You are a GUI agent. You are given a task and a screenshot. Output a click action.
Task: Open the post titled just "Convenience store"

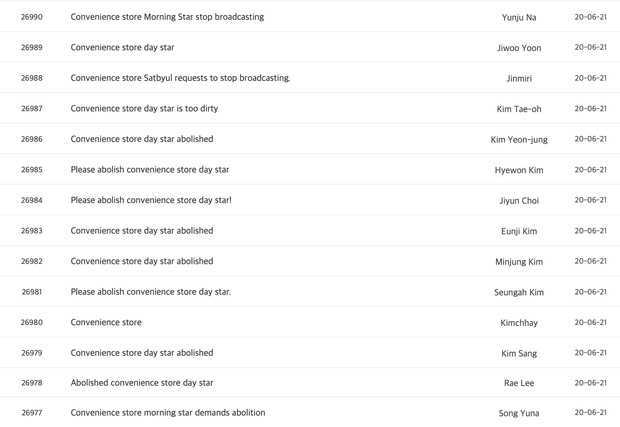tap(106, 322)
